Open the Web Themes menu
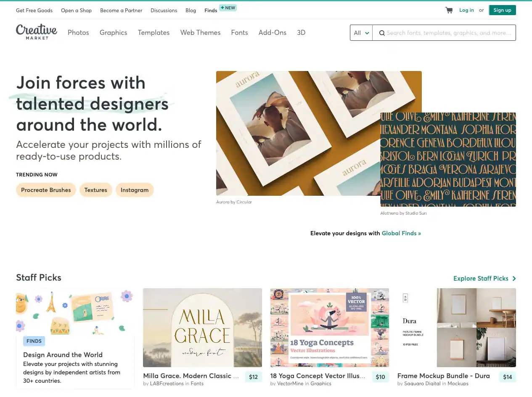Image resolution: width=532 pixels, height=397 pixels. click(200, 32)
